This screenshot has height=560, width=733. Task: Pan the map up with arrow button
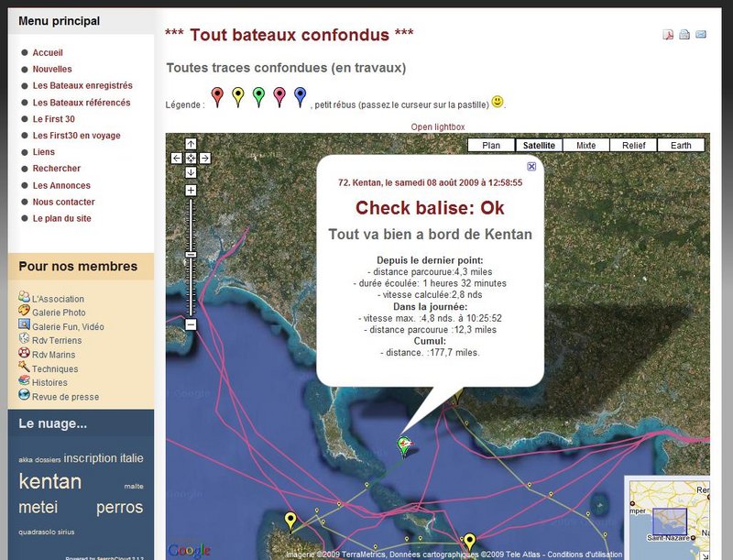(191, 144)
